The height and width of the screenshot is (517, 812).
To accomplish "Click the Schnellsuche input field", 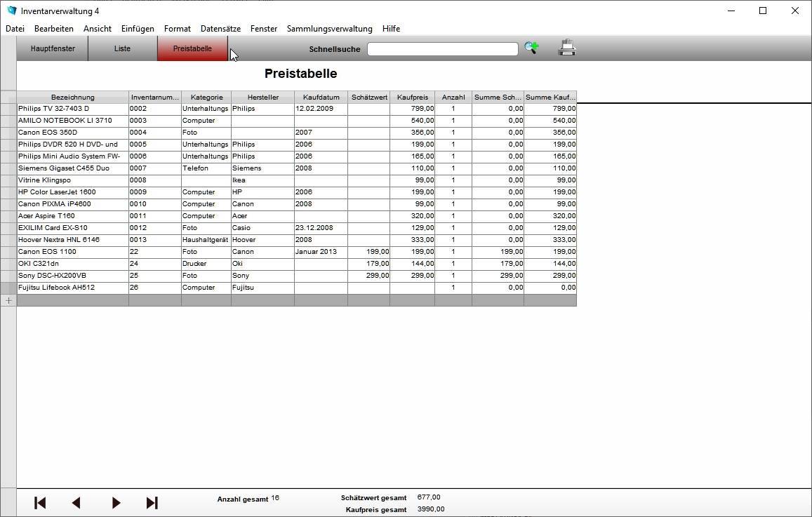I will pyautogui.click(x=442, y=49).
